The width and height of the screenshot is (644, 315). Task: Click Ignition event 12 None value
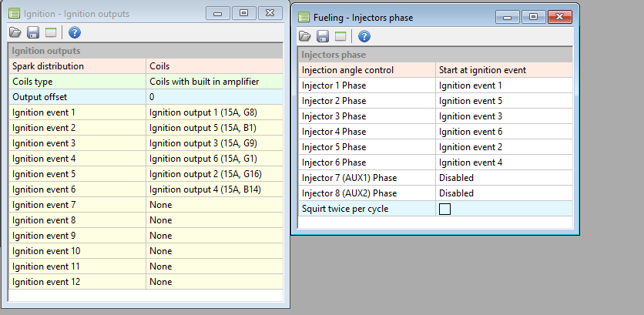(214, 282)
